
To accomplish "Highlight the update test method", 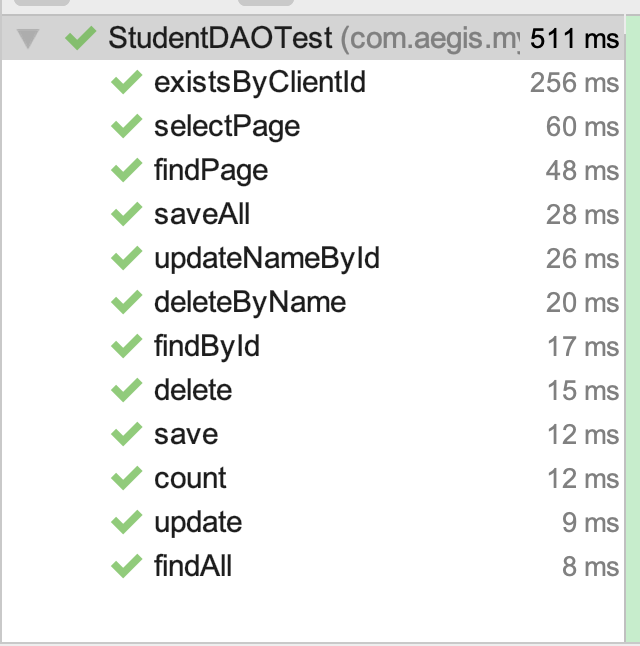I will click(x=198, y=523).
